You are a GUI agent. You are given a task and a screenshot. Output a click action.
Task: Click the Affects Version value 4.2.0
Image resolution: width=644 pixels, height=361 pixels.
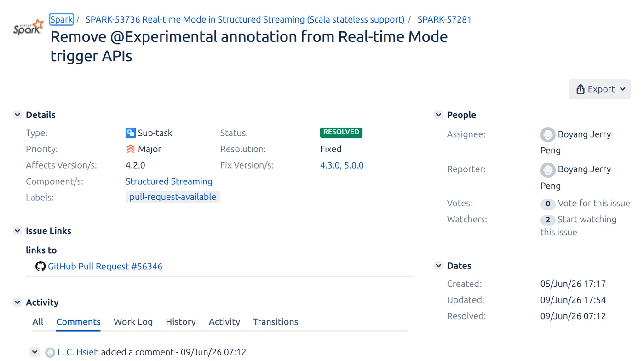coord(135,165)
